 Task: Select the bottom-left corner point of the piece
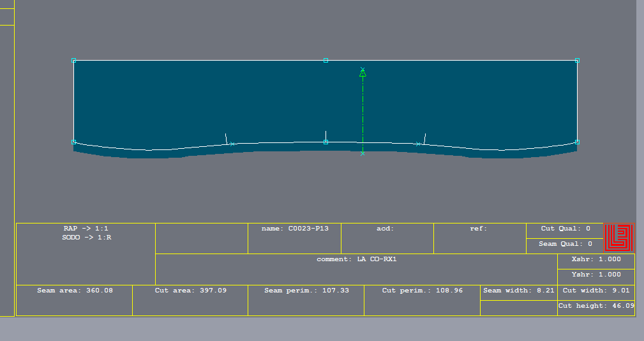[x=74, y=142]
